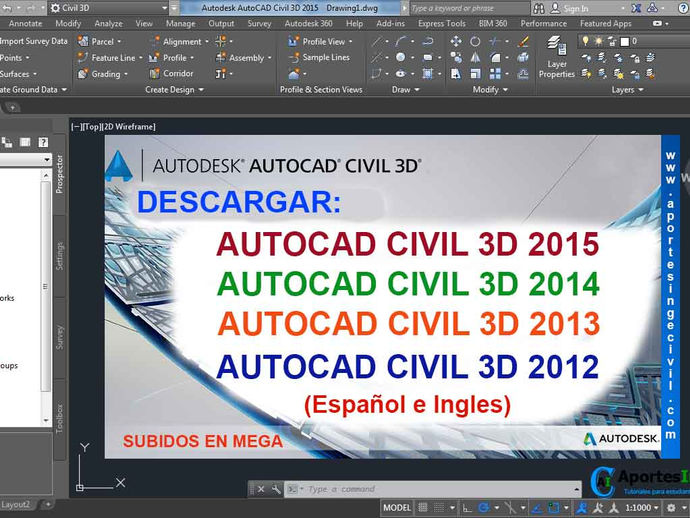Click the Corridor tool

[171, 73]
